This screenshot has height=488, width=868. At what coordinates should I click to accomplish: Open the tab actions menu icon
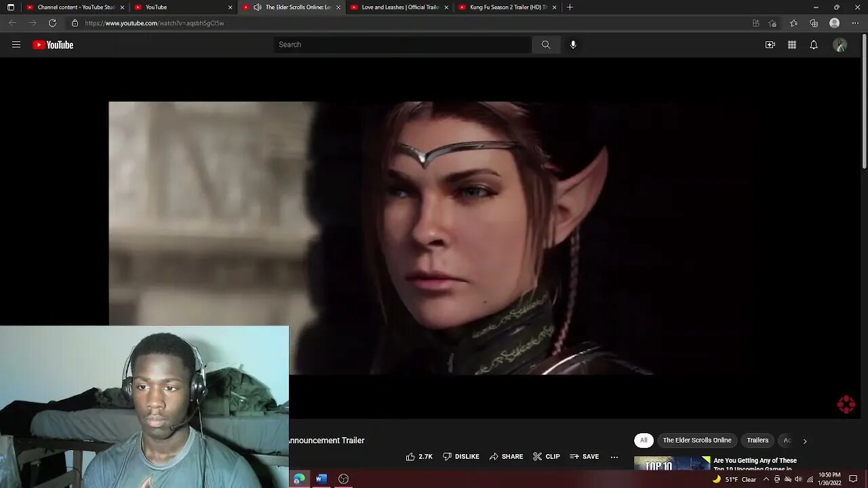pyautogui.click(x=11, y=7)
